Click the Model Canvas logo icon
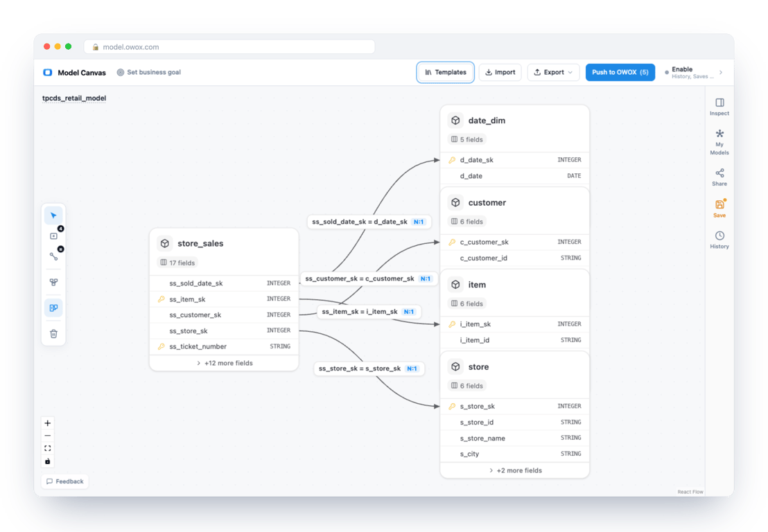The height and width of the screenshot is (532, 768). coord(48,73)
